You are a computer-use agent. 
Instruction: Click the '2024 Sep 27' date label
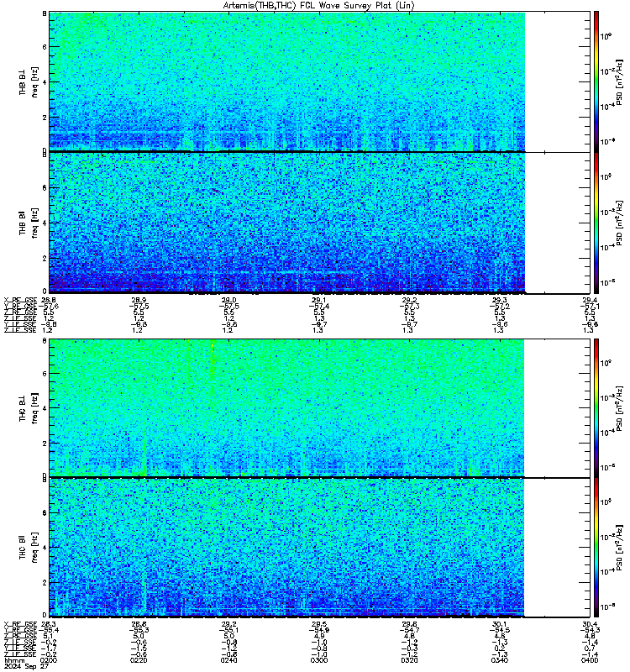[x=26, y=666]
